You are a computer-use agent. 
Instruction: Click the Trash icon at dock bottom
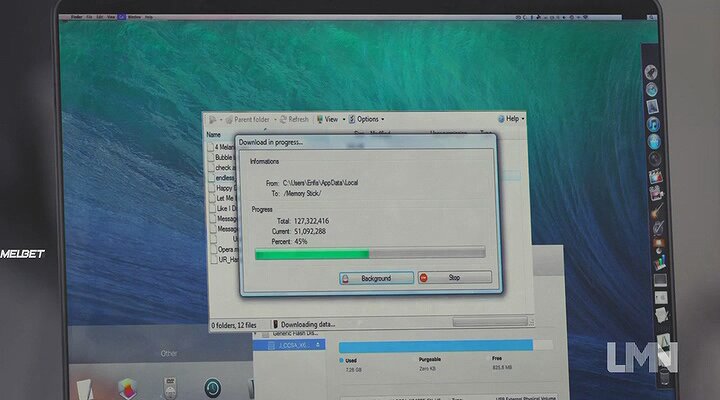tap(664, 377)
